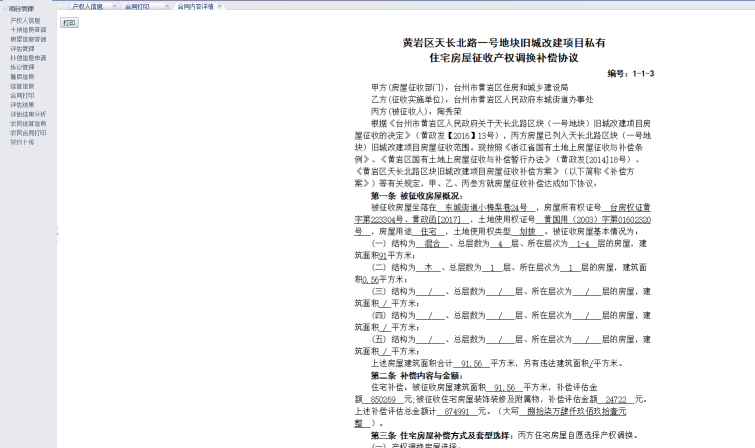Click the 项目管理 sidebar header
Screen dimensions: 755x448
click(21, 9)
